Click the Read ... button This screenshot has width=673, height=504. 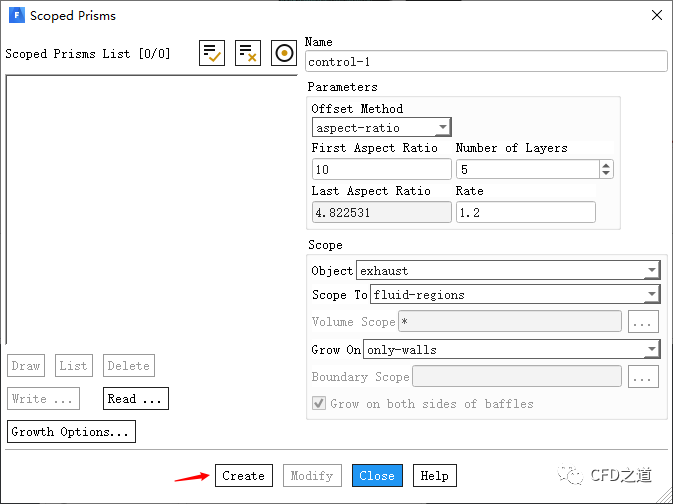click(x=136, y=398)
